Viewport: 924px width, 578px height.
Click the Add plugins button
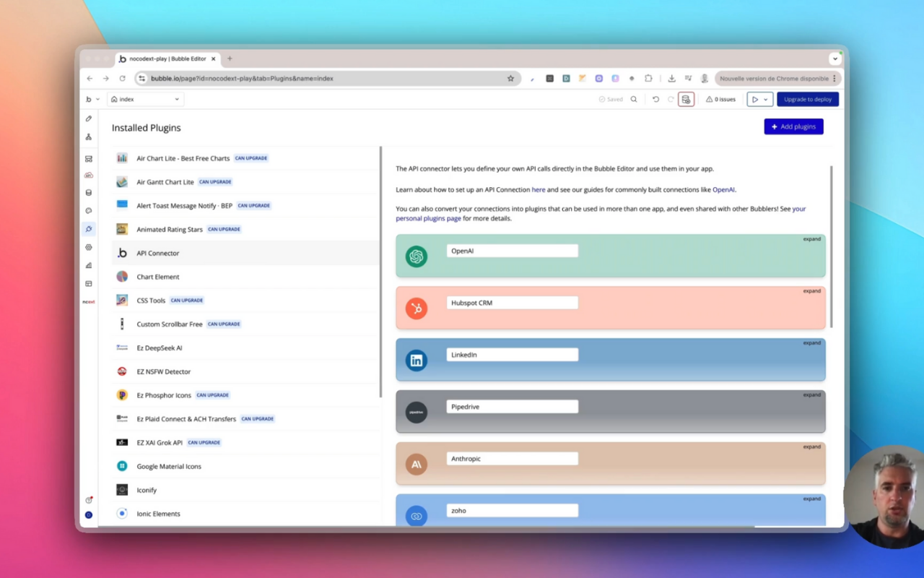pyautogui.click(x=793, y=126)
